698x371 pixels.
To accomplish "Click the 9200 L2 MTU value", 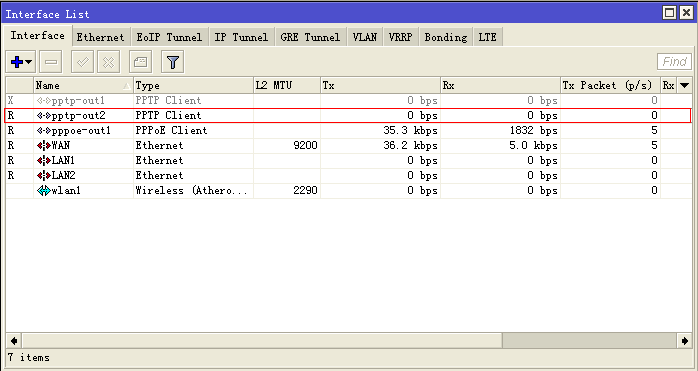I will (x=305, y=146).
